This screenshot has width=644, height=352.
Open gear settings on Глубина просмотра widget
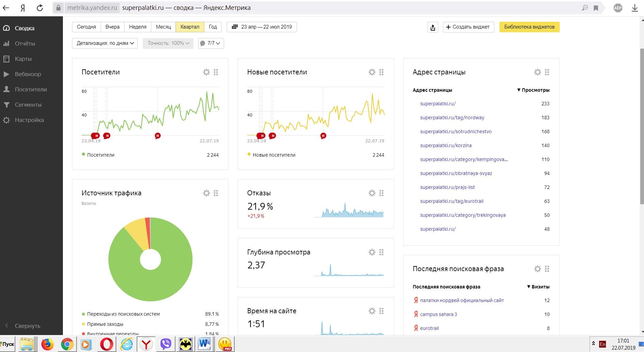click(372, 252)
